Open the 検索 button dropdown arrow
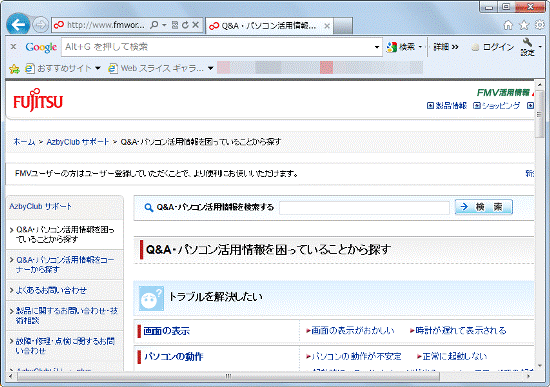The height and width of the screenshot is (387, 550). click(x=420, y=47)
